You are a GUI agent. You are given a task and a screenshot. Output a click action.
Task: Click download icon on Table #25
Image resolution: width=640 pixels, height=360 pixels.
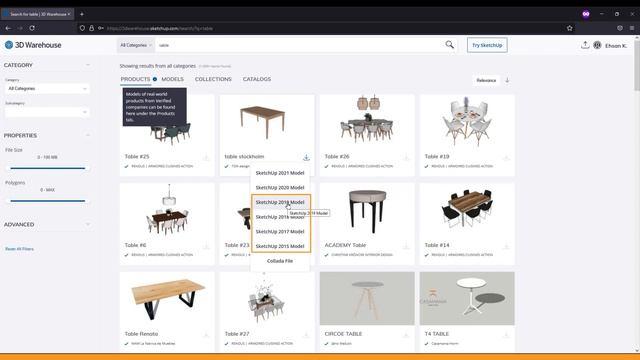(206, 157)
